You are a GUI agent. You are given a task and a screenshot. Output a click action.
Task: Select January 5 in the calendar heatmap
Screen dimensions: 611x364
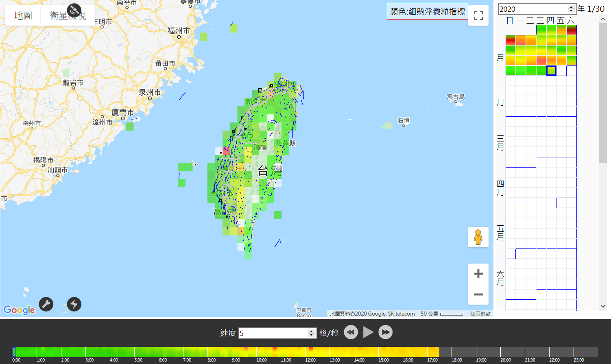pyautogui.click(x=511, y=40)
